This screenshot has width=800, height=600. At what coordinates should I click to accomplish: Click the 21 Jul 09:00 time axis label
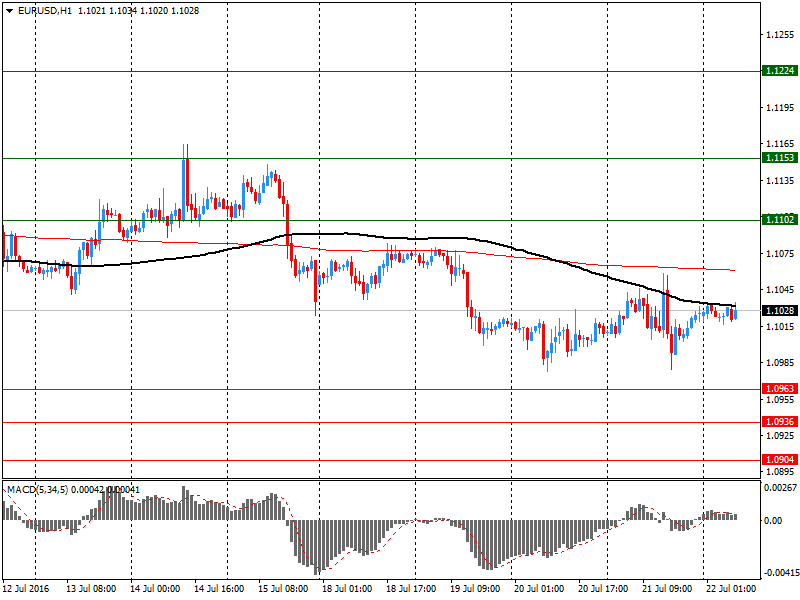pyautogui.click(x=667, y=589)
